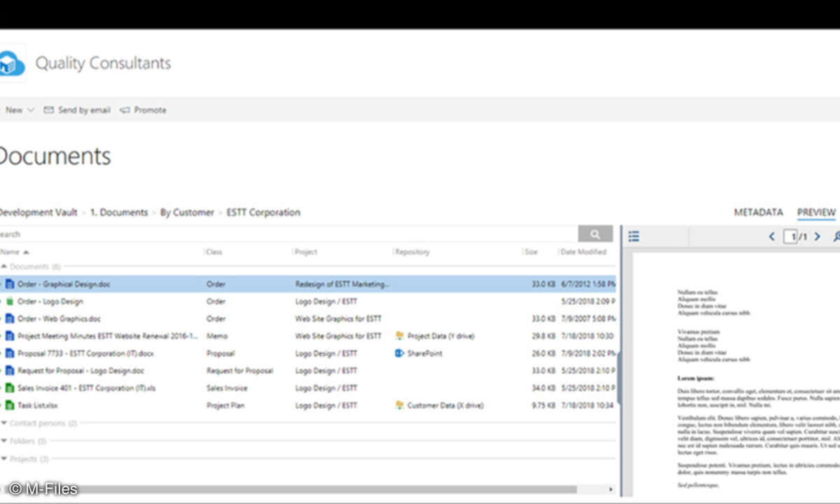Open the preview table of contents list icon

(x=633, y=237)
